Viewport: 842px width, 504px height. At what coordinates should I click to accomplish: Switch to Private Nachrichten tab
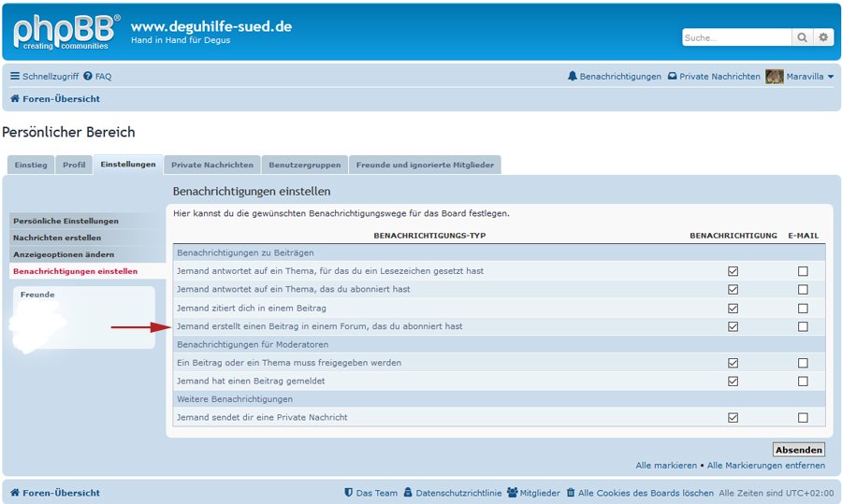tap(212, 165)
